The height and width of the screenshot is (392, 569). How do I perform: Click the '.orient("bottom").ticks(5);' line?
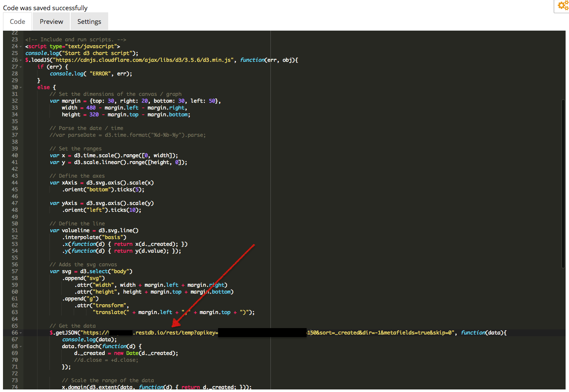pyautogui.click(x=103, y=190)
